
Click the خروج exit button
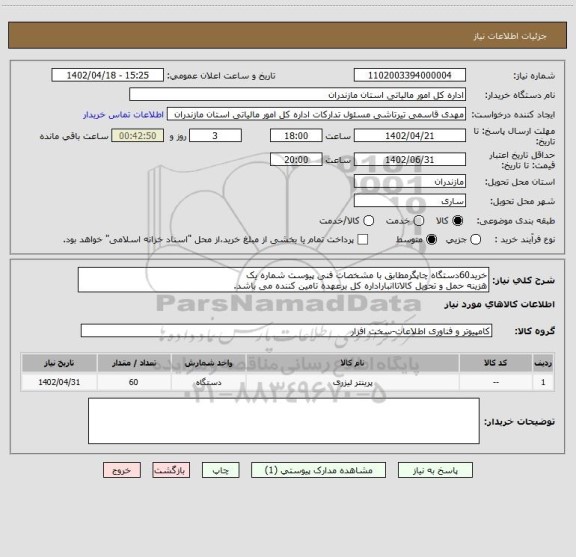click(122, 470)
